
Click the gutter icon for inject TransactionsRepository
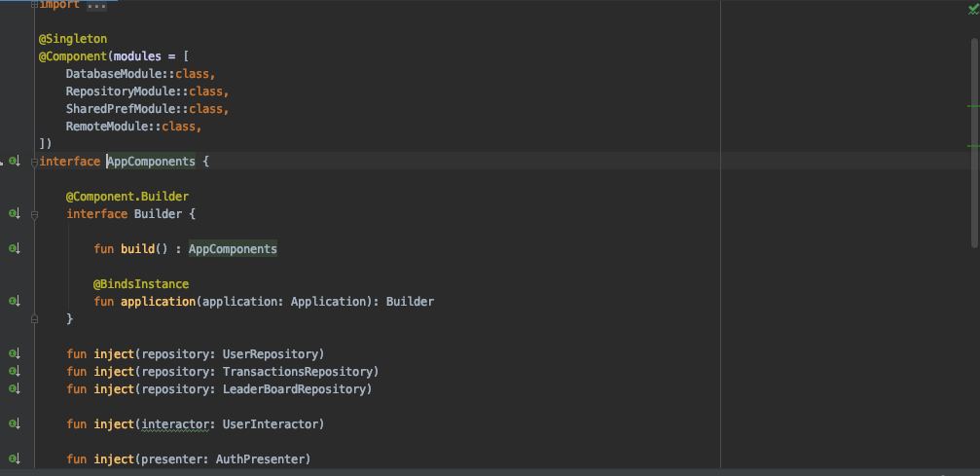coord(15,372)
